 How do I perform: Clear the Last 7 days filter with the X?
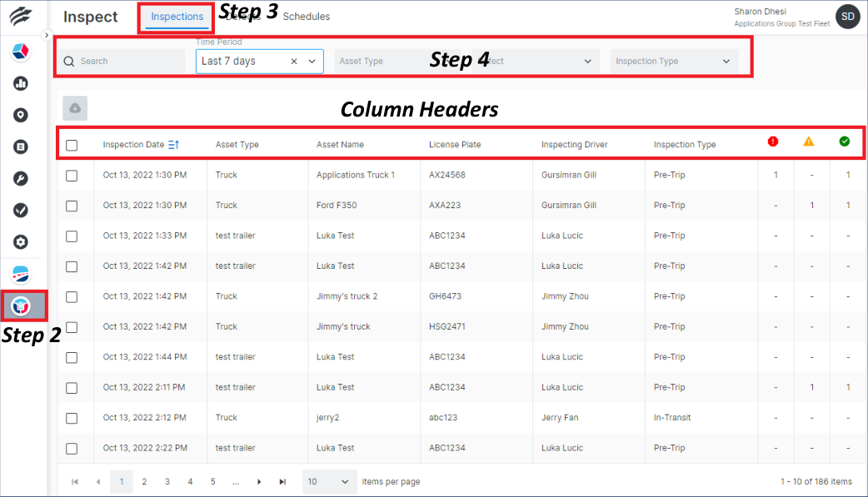(x=295, y=61)
